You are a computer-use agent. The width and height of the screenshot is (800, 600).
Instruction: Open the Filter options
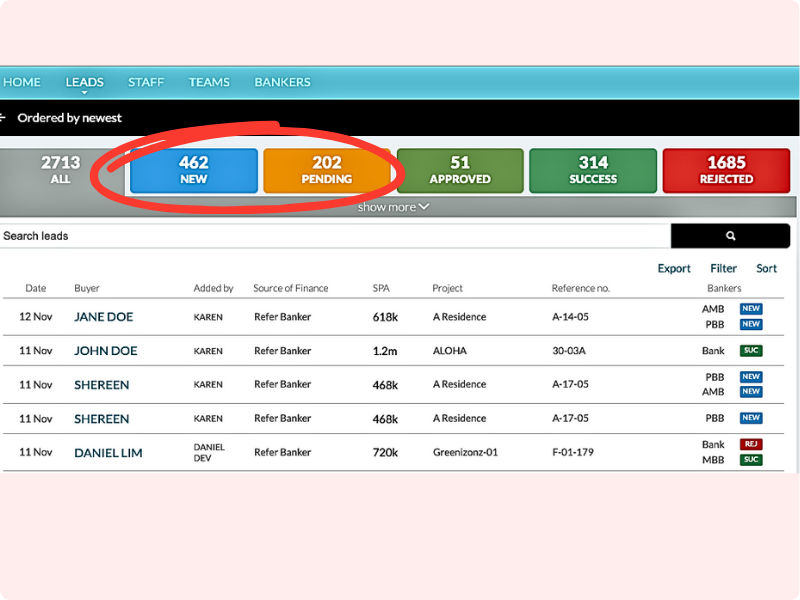click(723, 268)
